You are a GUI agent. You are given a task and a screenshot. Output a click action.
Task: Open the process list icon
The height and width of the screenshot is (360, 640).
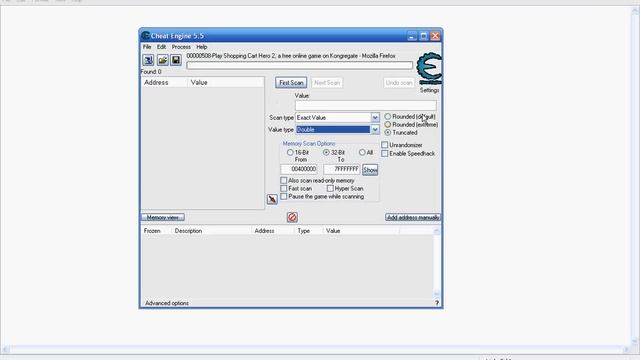coord(148,60)
